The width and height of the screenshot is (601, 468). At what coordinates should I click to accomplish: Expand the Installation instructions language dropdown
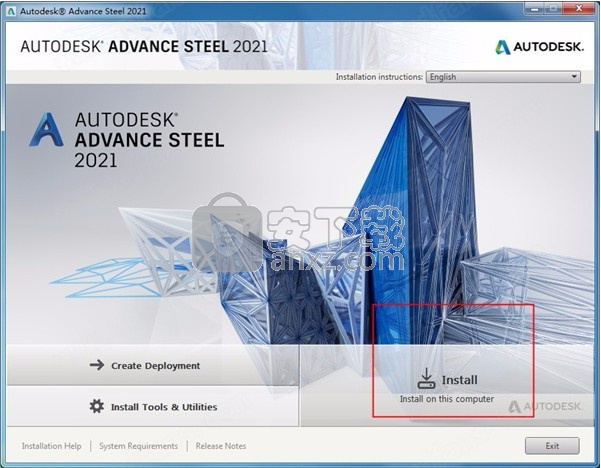[x=503, y=77]
